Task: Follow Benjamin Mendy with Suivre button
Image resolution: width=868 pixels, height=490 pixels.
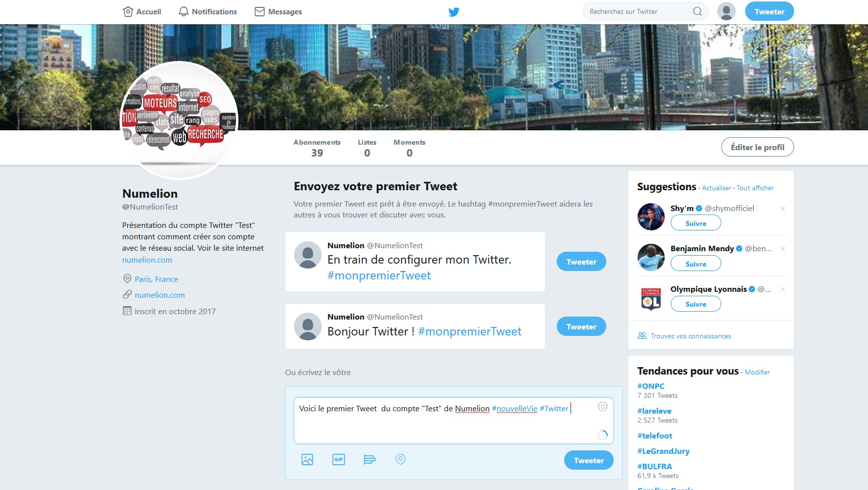Action: tap(695, 264)
